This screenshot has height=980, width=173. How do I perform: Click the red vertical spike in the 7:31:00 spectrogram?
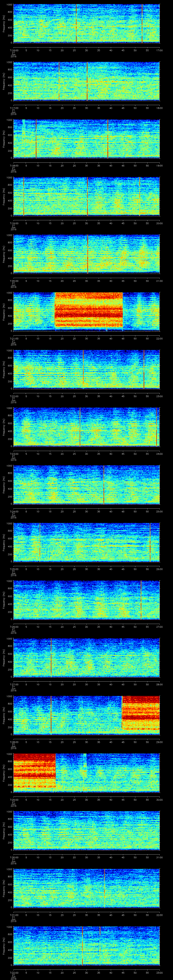pos(105,888)
